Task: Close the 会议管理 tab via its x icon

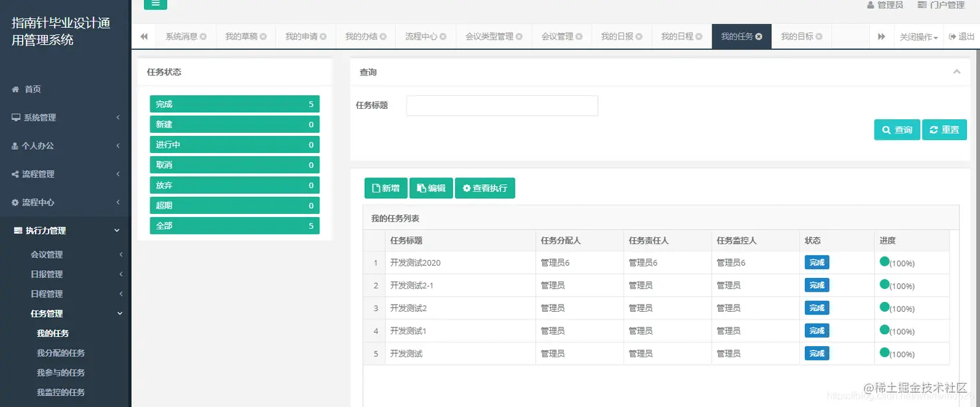Action: [579, 37]
